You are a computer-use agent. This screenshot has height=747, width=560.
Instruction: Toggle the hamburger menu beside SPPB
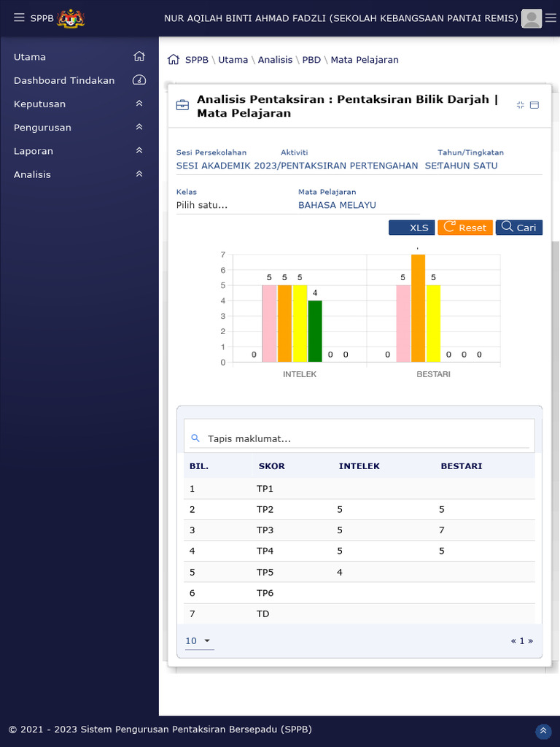coord(19,18)
